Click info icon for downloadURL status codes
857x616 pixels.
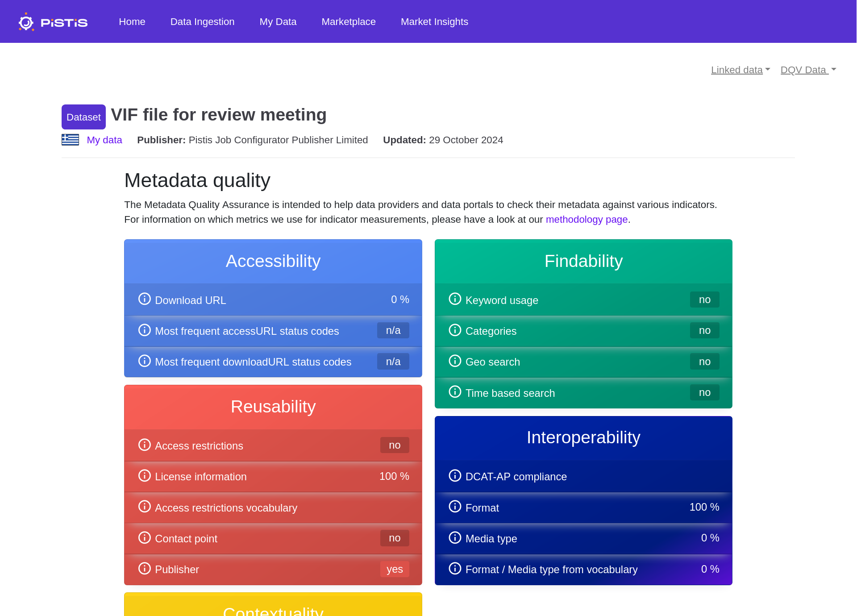pyautogui.click(x=144, y=361)
